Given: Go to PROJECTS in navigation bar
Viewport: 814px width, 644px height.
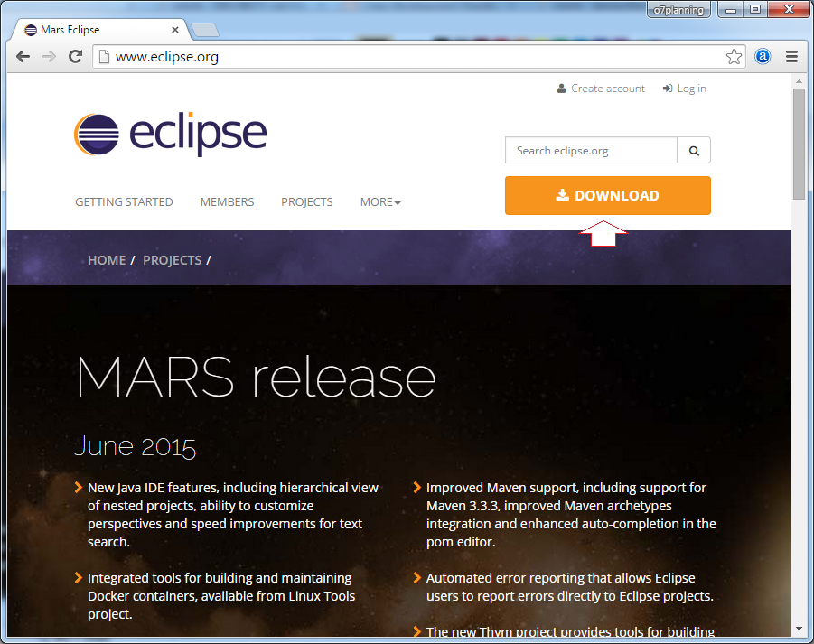Looking at the screenshot, I should 306,202.
